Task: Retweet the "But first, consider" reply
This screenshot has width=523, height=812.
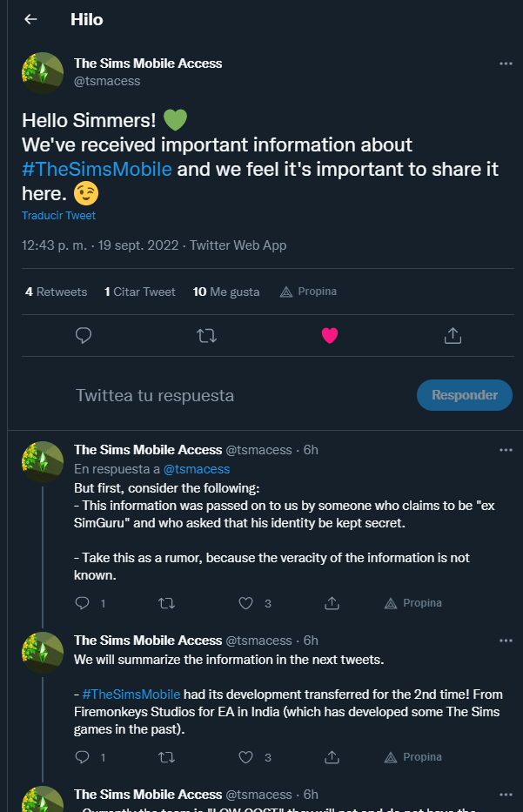Action: (164, 603)
